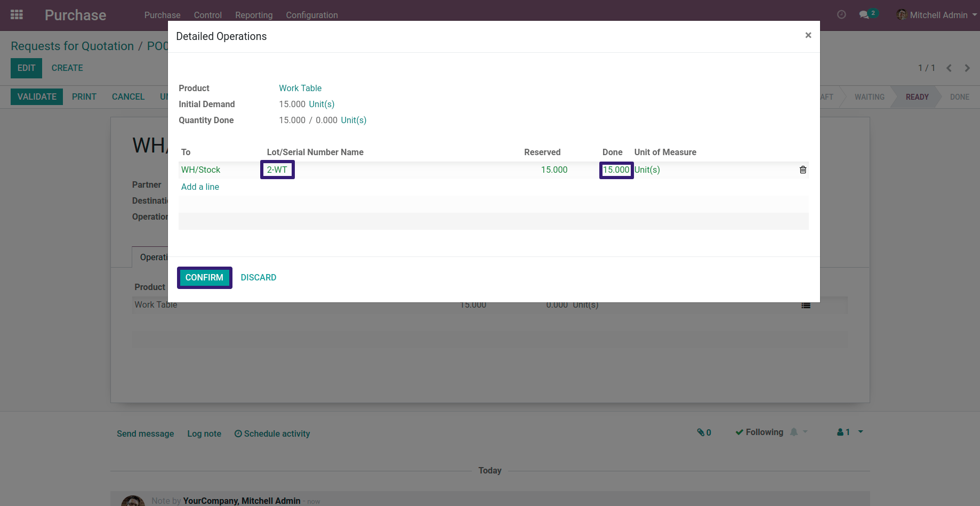Click the pager 1 / 1 counter
This screenshot has height=506, width=980.
pyautogui.click(x=926, y=68)
